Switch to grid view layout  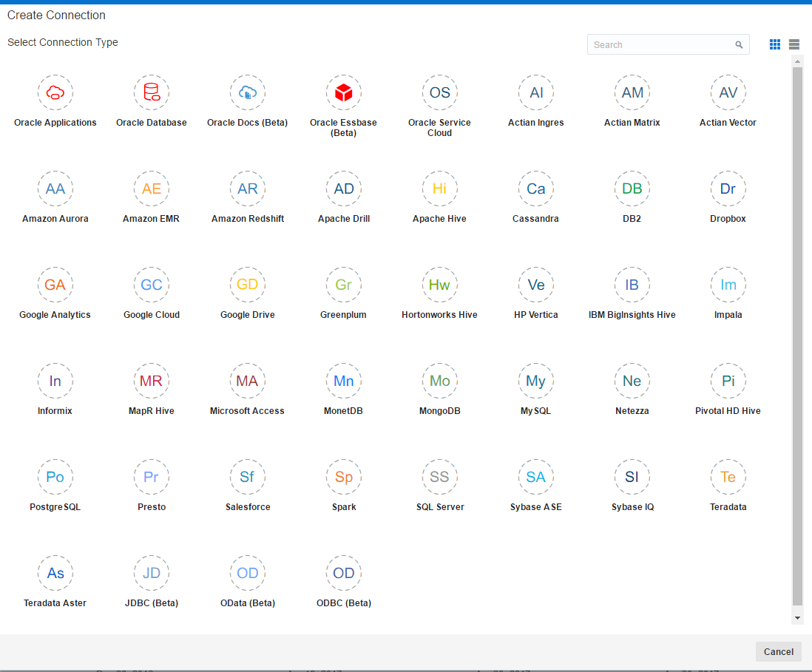775,44
